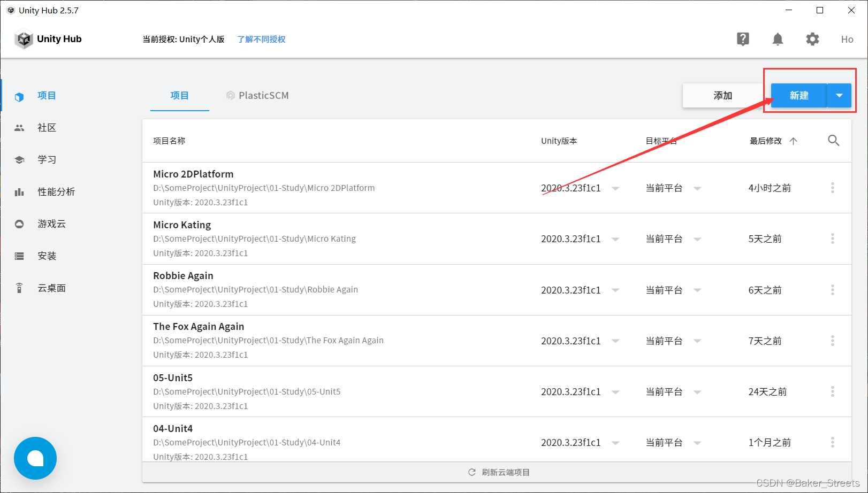The width and height of the screenshot is (868, 493).
Task: Click the 社区 people icon
Action: coord(19,128)
